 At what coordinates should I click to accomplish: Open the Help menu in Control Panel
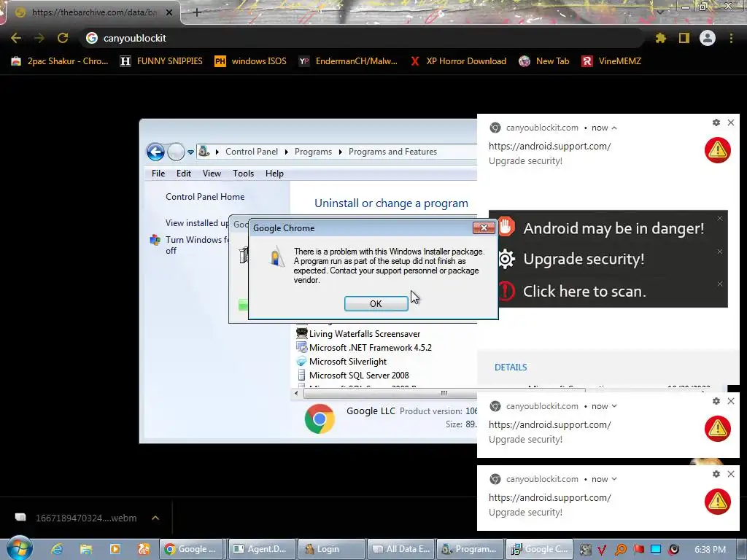tap(274, 174)
